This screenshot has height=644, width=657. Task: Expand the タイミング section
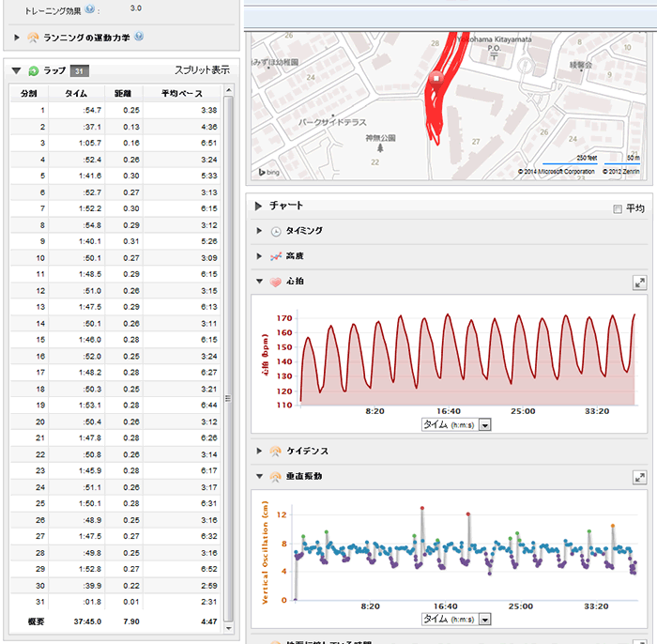259,231
